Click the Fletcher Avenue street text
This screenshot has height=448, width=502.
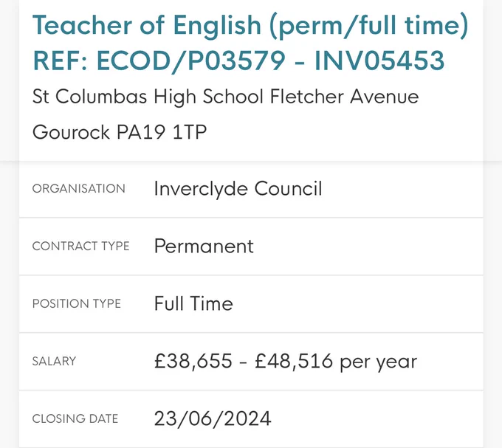(345, 97)
